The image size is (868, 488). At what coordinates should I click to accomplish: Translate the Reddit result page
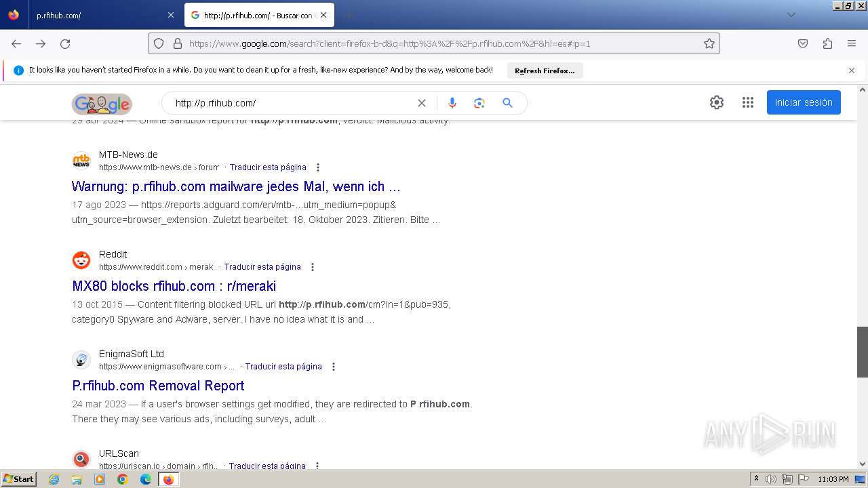point(262,267)
